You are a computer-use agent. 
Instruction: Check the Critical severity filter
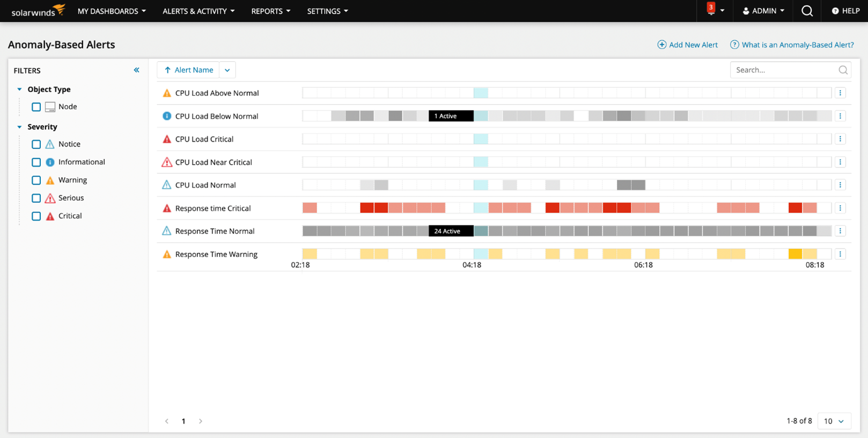tap(36, 216)
